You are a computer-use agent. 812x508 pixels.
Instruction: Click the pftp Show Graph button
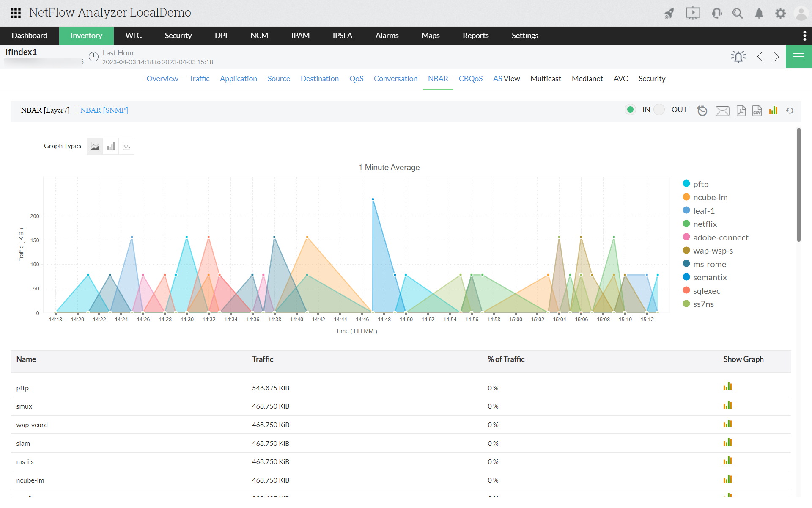pyautogui.click(x=727, y=386)
